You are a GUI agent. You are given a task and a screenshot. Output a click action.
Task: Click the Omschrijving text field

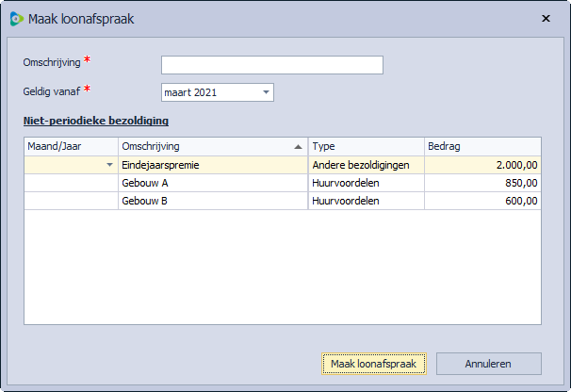coord(271,64)
